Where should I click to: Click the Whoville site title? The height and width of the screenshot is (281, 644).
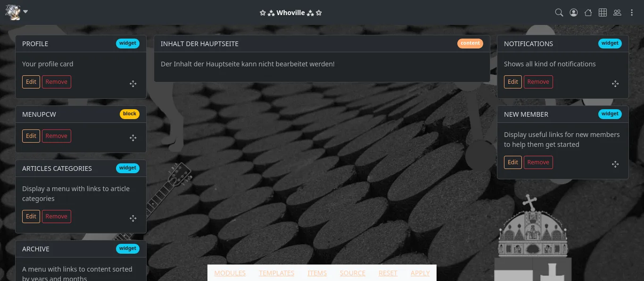pyautogui.click(x=291, y=13)
